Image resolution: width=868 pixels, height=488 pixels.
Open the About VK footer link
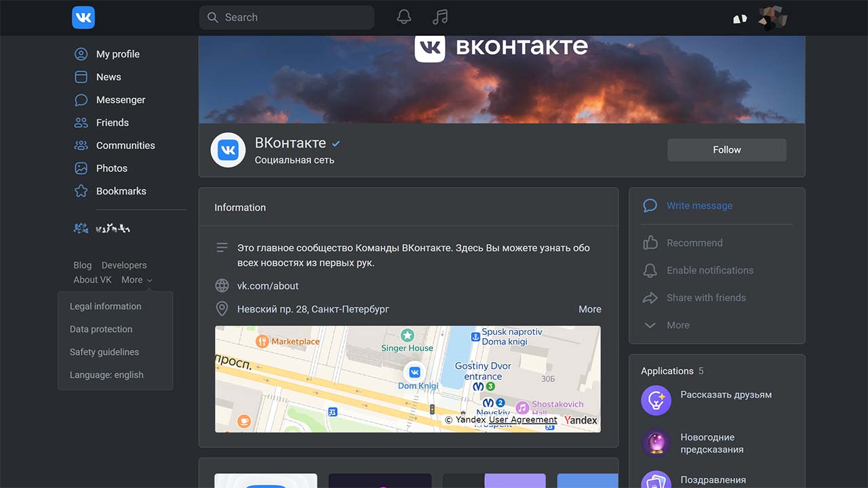coord(92,280)
